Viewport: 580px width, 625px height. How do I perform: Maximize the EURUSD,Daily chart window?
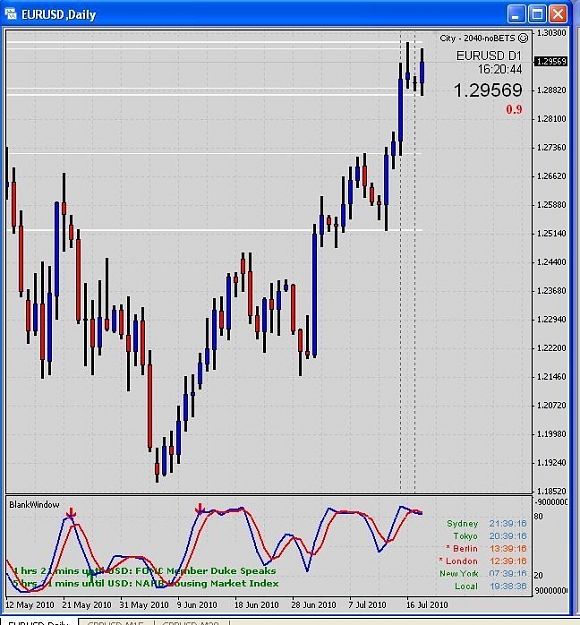coord(537,14)
